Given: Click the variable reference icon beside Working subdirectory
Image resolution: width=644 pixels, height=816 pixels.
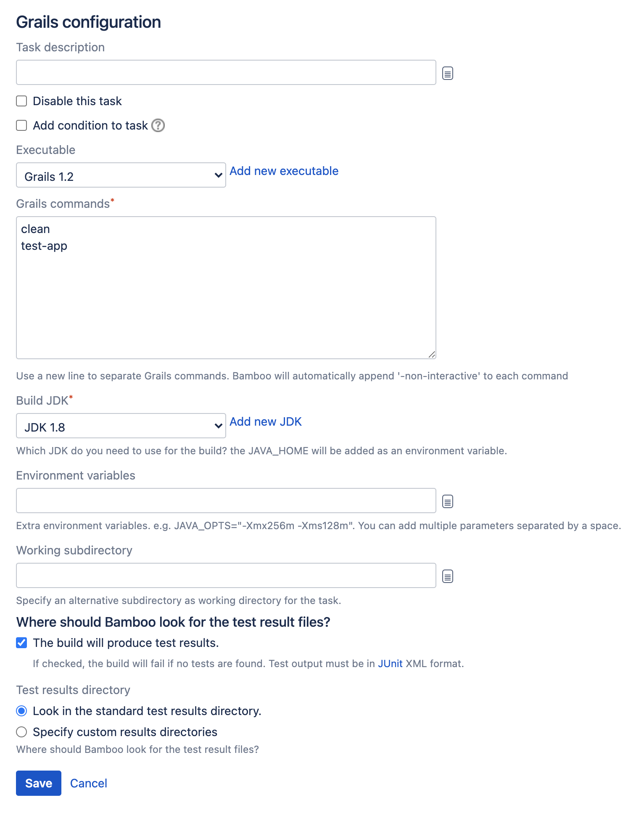Looking at the screenshot, I should coord(447,576).
